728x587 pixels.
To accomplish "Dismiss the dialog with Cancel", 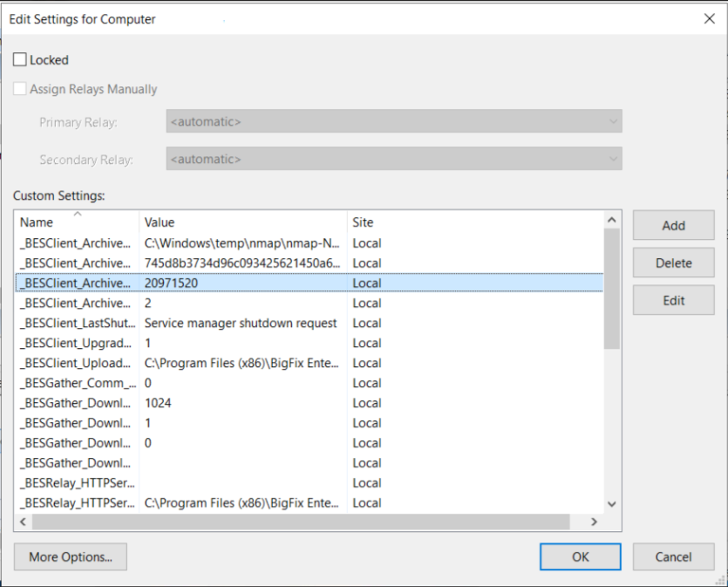I will (673, 556).
